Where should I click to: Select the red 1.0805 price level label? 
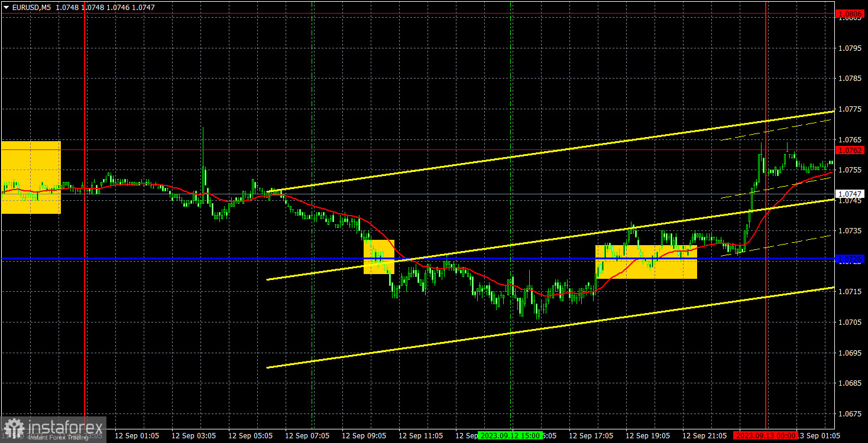click(x=850, y=13)
